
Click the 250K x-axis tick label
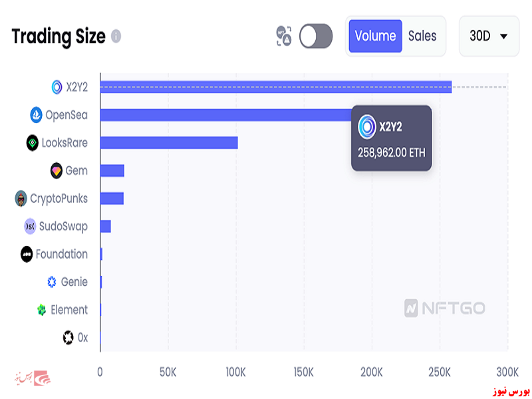[440, 372]
